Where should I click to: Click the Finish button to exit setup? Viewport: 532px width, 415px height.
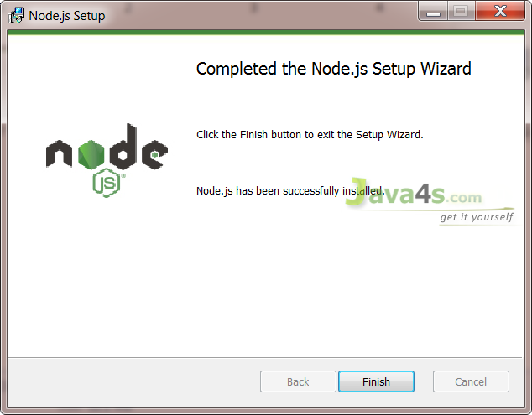point(376,381)
